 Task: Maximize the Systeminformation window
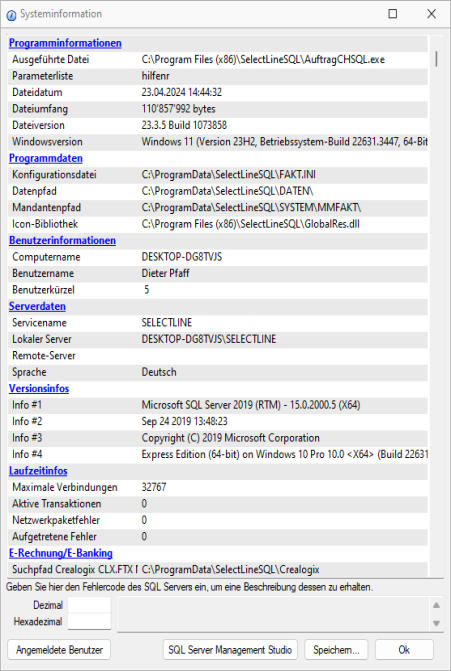392,14
